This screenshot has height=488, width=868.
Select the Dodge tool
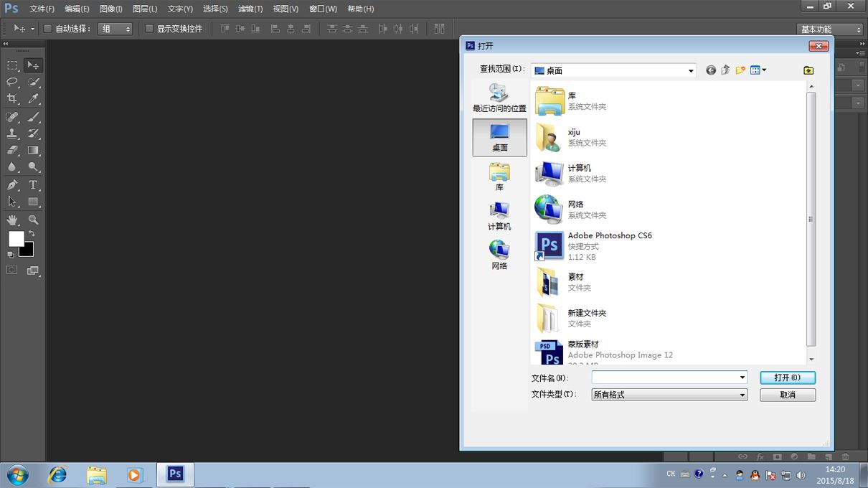click(x=33, y=166)
